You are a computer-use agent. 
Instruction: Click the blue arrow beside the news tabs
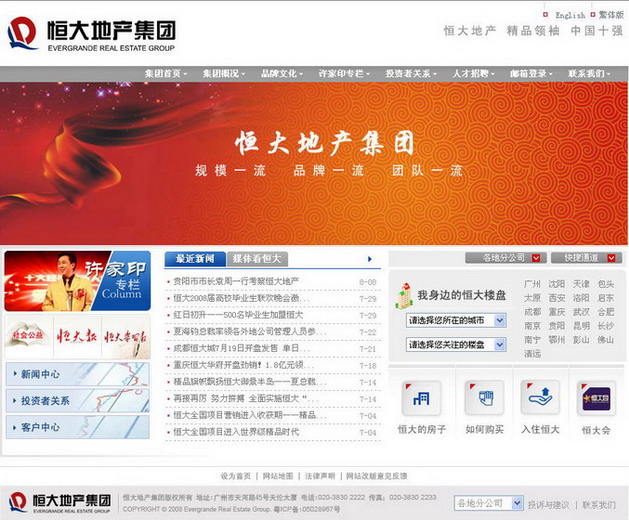click(x=369, y=259)
